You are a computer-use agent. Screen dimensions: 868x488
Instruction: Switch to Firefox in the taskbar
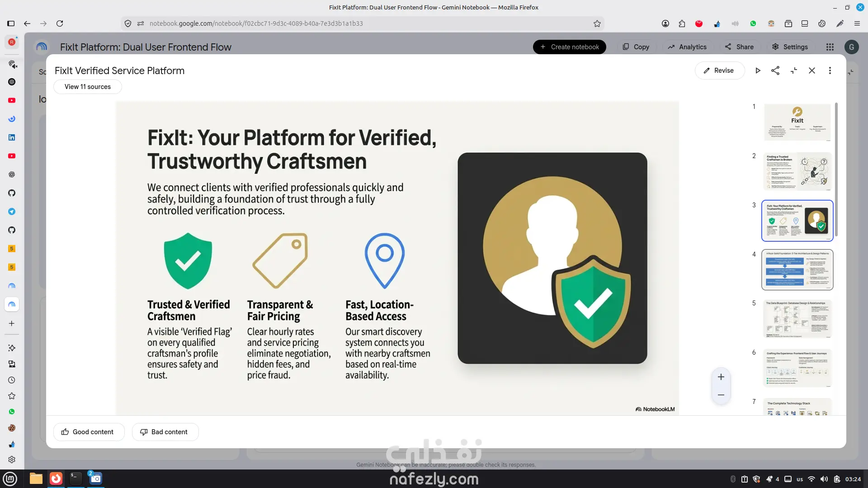[56, 479]
